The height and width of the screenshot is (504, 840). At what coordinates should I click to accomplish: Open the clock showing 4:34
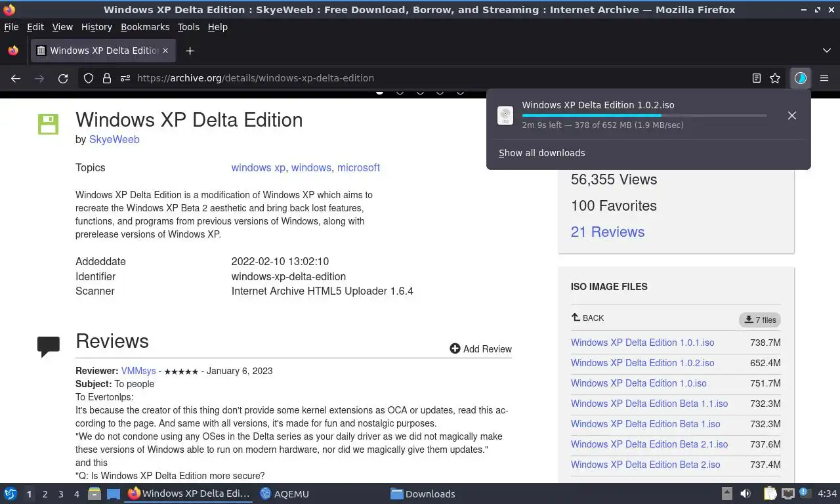point(828,493)
